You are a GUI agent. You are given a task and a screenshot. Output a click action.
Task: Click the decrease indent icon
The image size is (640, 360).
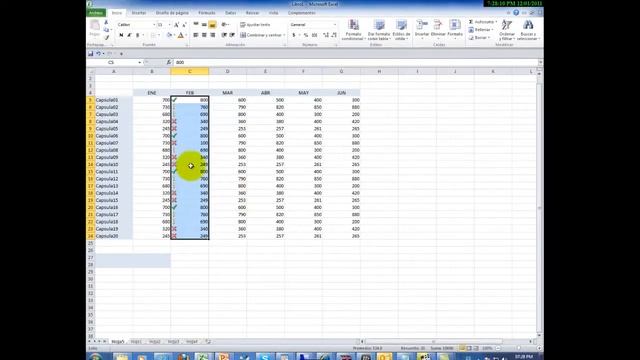224,36
